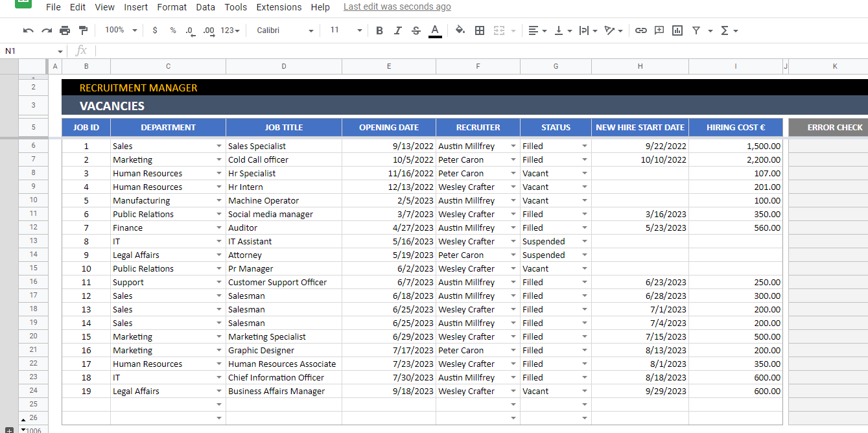
Task: Click the merge cells icon
Action: [499, 30]
